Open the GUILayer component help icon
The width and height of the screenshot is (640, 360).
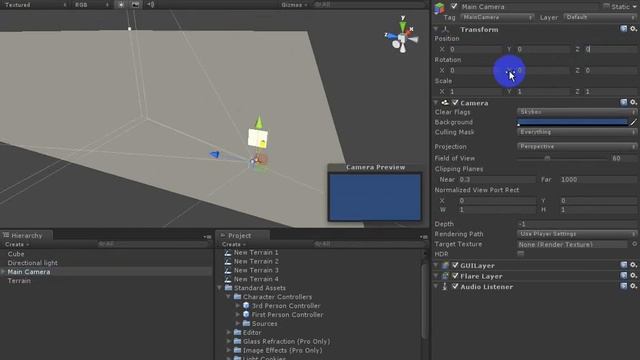pyautogui.click(x=624, y=265)
